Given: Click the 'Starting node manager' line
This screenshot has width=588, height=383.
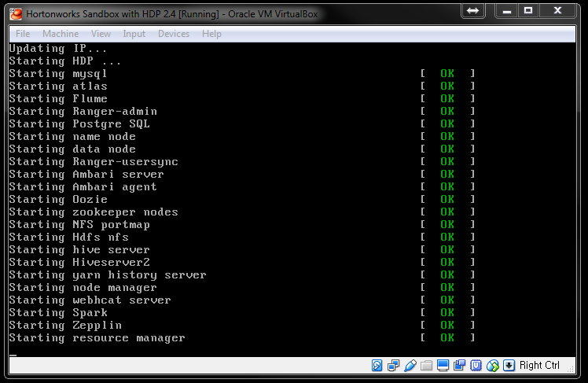Looking at the screenshot, I should pyautogui.click(x=83, y=288).
